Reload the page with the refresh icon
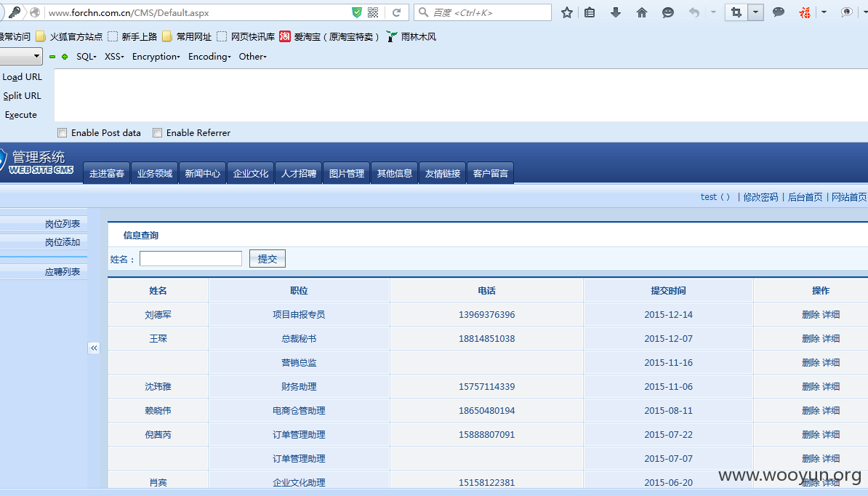Image resolution: width=868 pixels, height=496 pixels. 396,12
